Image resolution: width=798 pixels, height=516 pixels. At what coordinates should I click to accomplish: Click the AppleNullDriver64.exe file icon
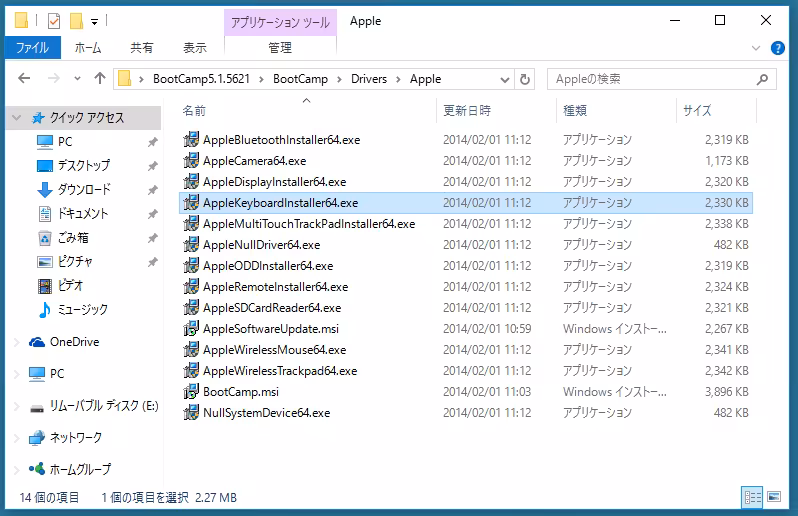(x=191, y=245)
